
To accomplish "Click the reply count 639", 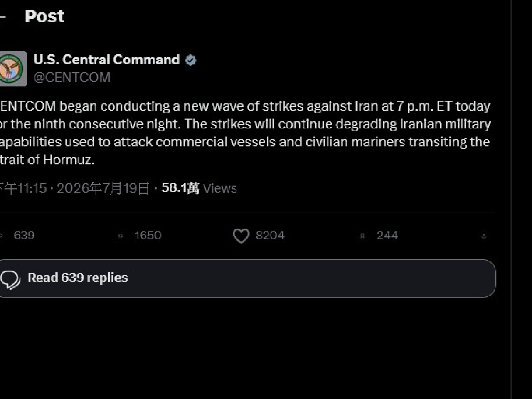I will point(24,236).
